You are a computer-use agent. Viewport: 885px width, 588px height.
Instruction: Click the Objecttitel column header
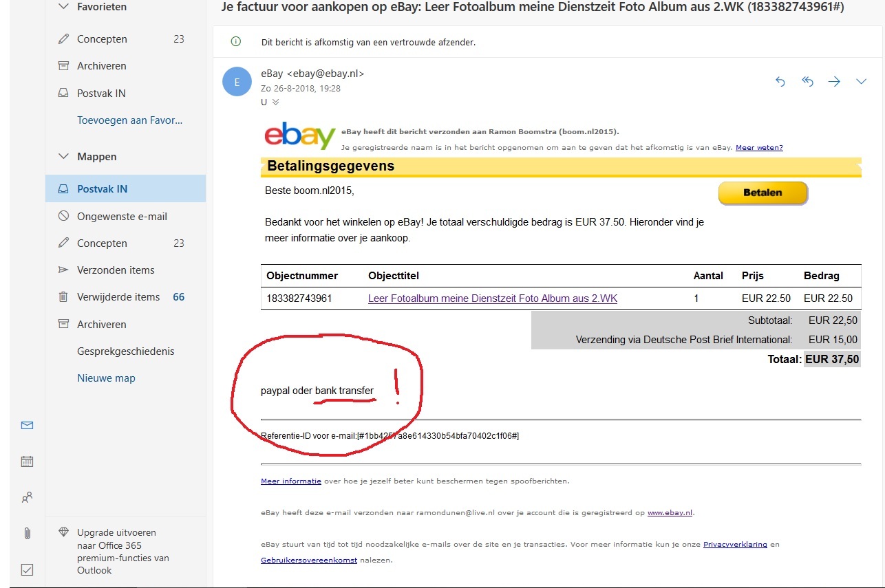(x=394, y=276)
